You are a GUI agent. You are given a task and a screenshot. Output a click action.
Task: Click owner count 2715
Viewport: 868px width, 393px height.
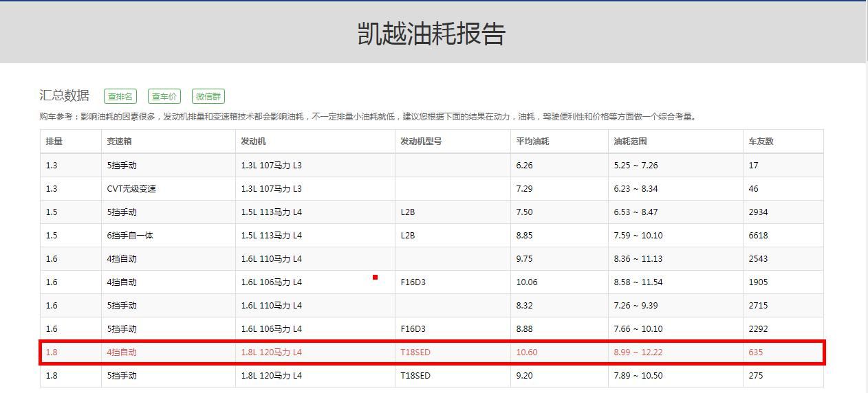[758, 305]
